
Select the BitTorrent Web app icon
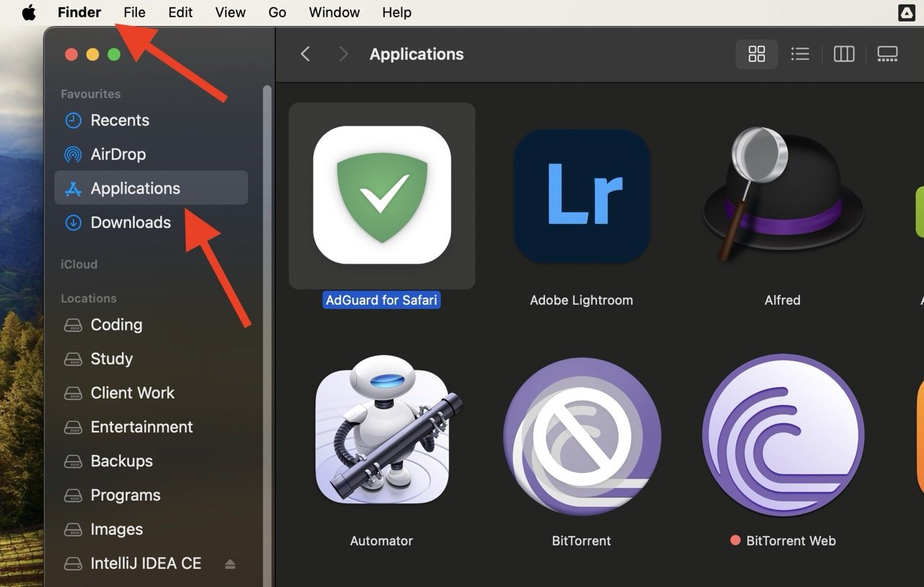tap(783, 437)
